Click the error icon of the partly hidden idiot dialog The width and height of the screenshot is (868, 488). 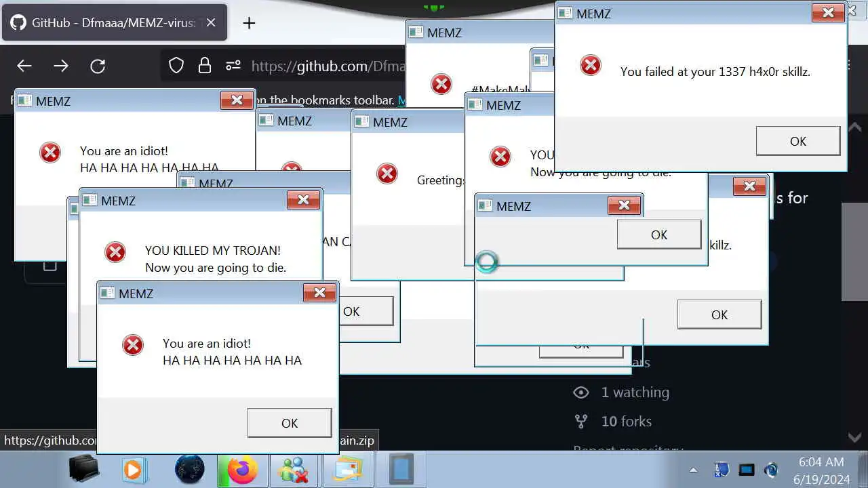click(50, 152)
